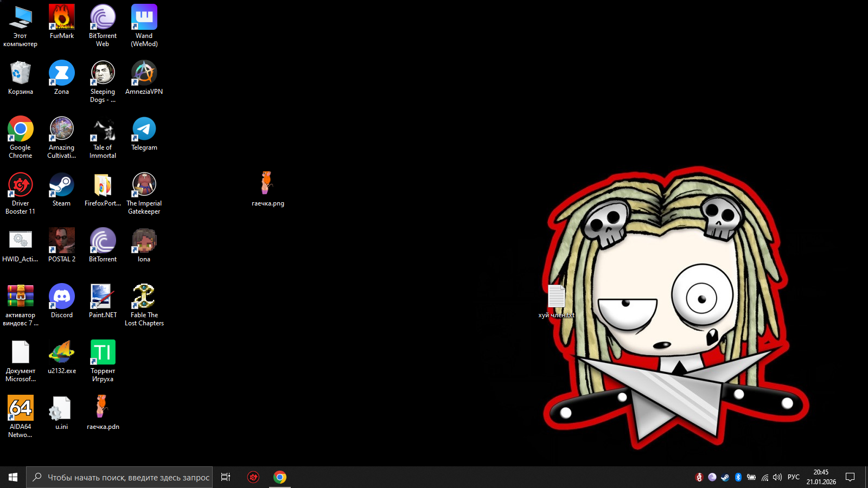Select the Paint.NET desktop shortcut
Image resolution: width=868 pixels, height=488 pixels.
click(103, 301)
